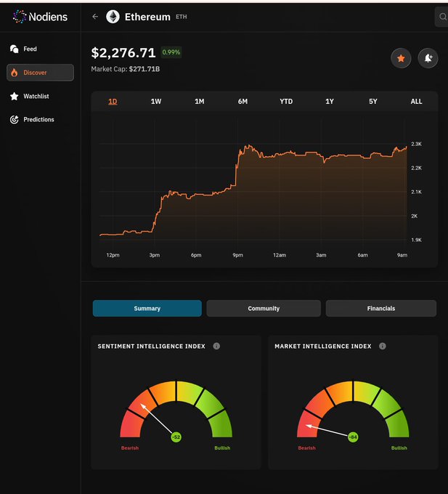
Task: Select the 6M chart range
Action: pos(243,102)
